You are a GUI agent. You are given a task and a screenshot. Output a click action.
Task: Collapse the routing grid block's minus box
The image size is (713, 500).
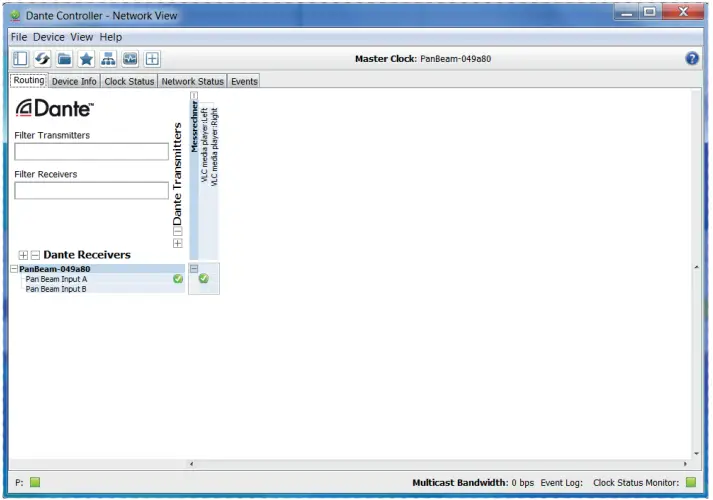point(194,269)
